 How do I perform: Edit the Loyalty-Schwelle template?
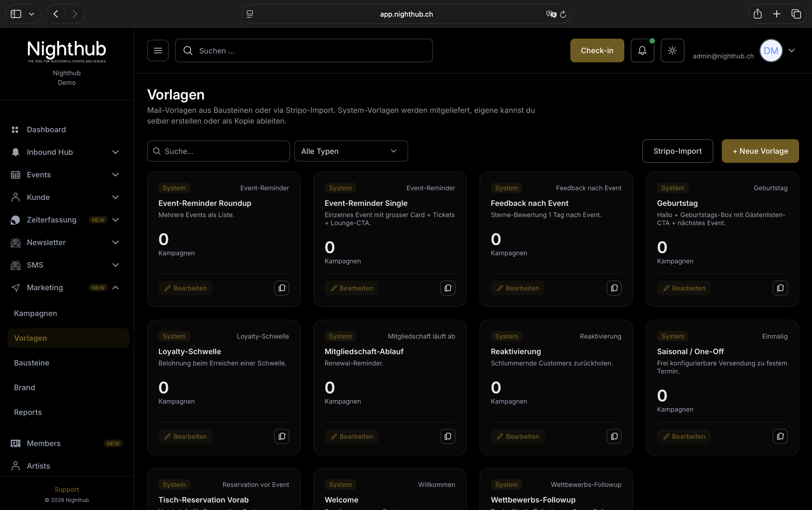[185, 436]
